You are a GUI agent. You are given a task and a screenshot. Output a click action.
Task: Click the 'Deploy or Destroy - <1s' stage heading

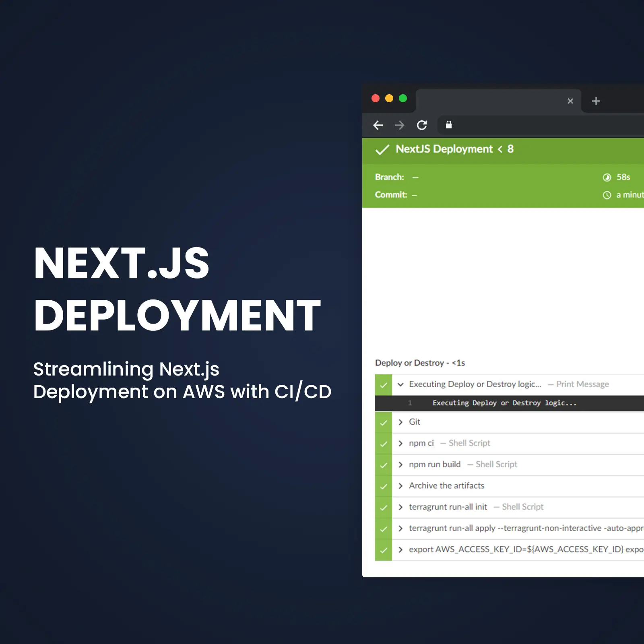point(420,363)
